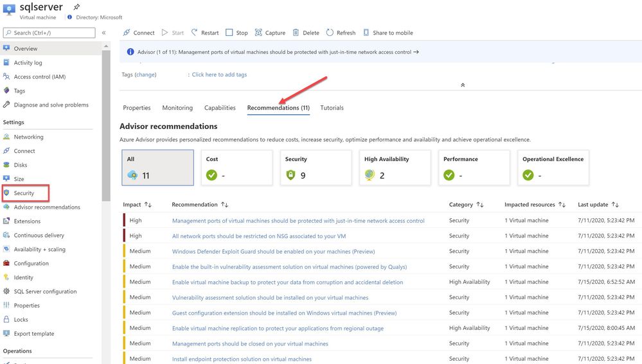This screenshot has width=642, height=364.
Task: Delete the virtual machine
Action: click(x=306, y=33)
